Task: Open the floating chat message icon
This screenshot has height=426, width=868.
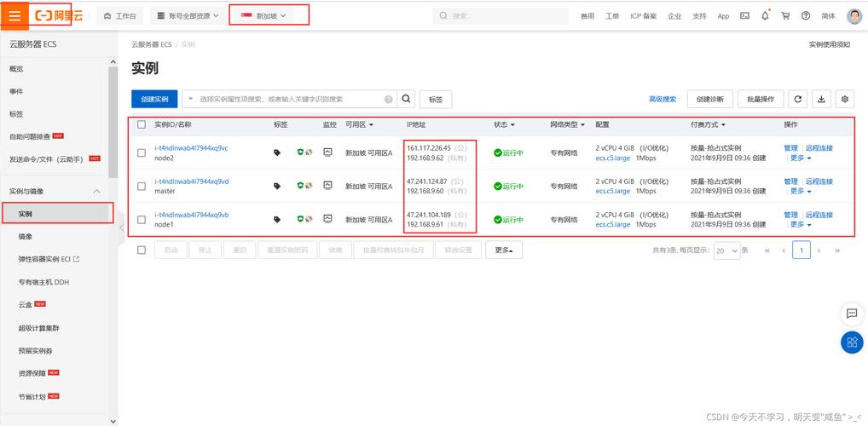Action: tap(852, 314)
